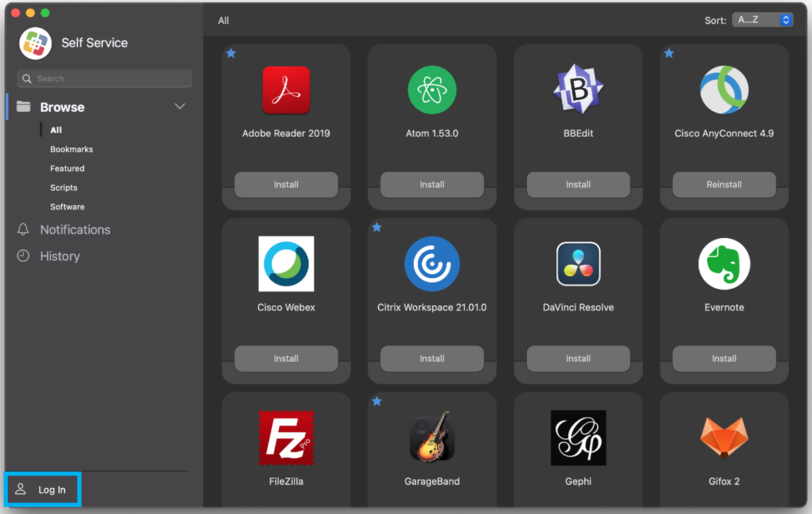The width and height of the screenshot is (812, 514).
Task: Open the Bookmarks category
Action: (x=72, y=149)
